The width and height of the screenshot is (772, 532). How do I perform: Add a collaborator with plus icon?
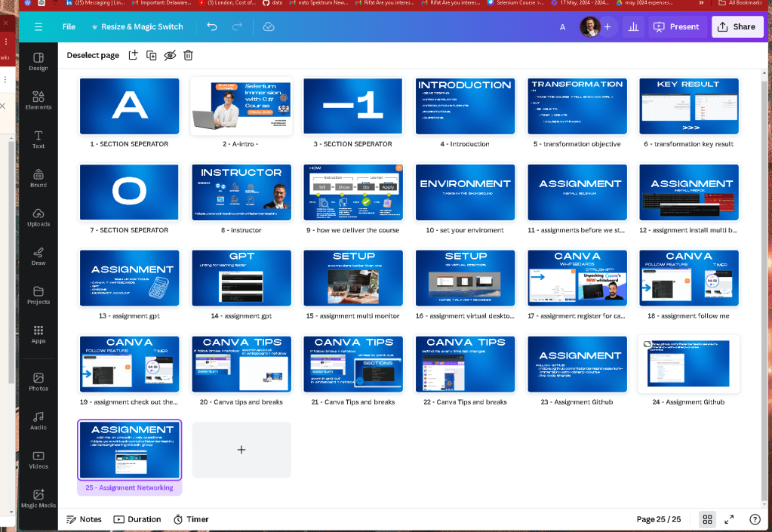[607, 27]
